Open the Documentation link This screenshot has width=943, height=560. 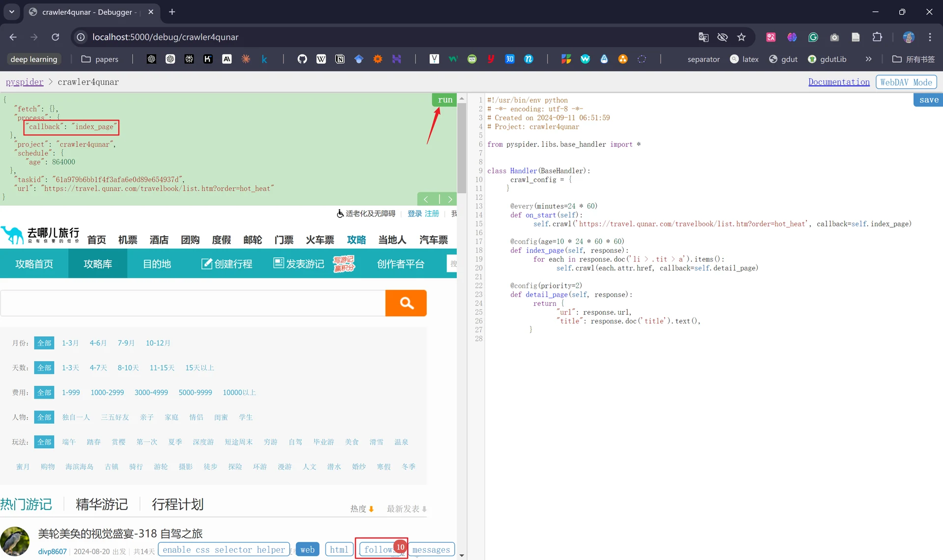pos(839,82)
